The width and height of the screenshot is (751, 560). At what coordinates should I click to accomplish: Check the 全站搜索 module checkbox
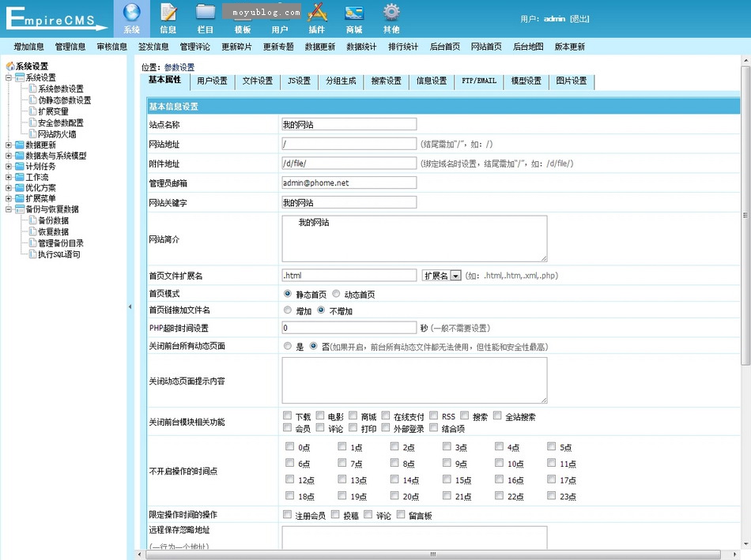pyautogui.click(x=497, y=415)
